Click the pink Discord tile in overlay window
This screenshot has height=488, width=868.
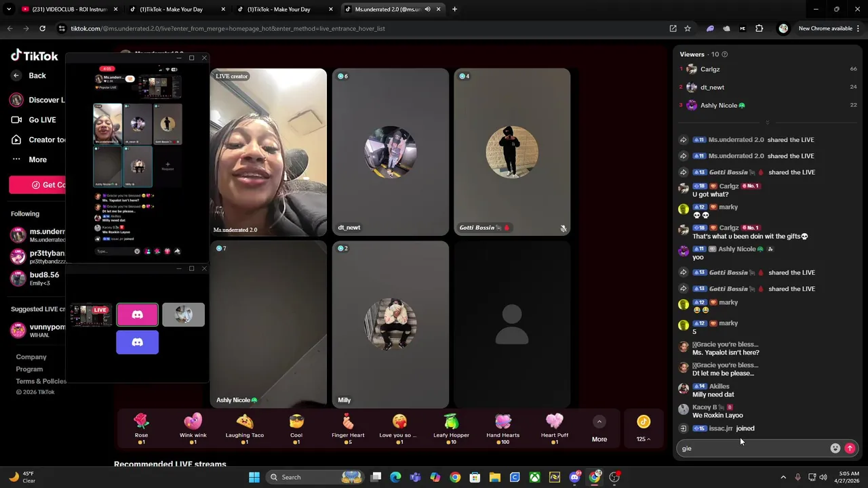pyautogui.click(x=137, y=314)
